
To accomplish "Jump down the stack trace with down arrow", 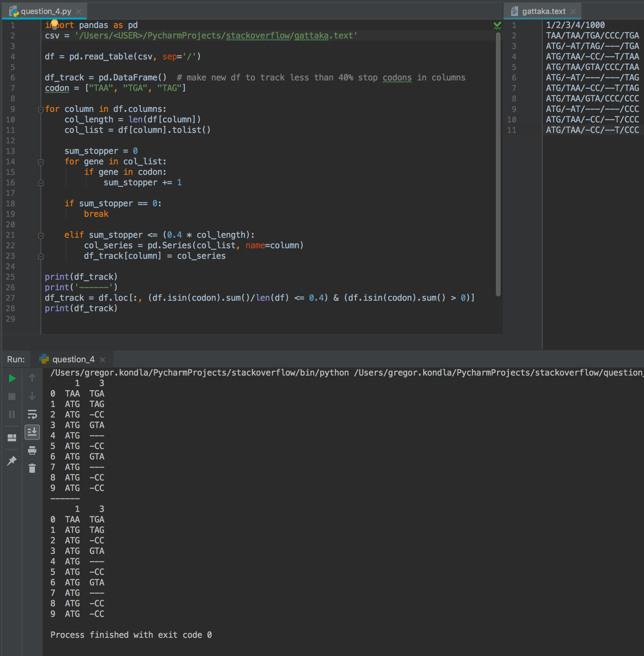I will click(x=32, y=396).
